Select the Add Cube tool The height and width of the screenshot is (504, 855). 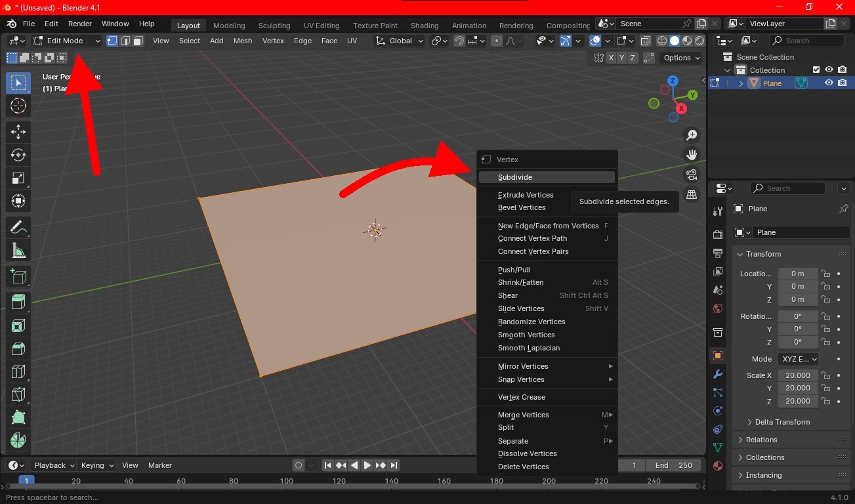point(18,276)
